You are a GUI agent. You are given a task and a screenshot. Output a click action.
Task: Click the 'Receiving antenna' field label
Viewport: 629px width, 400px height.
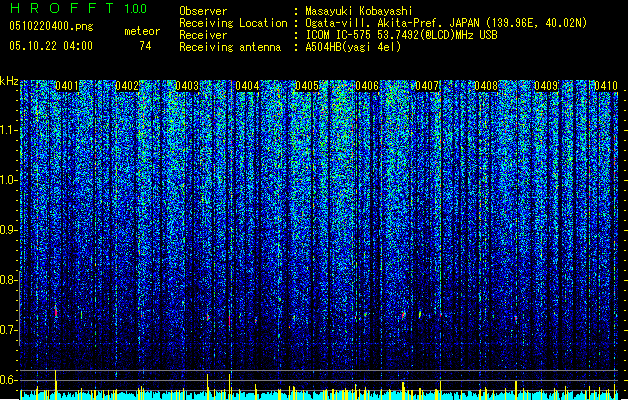pyautogui.click(x=230, y=47)
